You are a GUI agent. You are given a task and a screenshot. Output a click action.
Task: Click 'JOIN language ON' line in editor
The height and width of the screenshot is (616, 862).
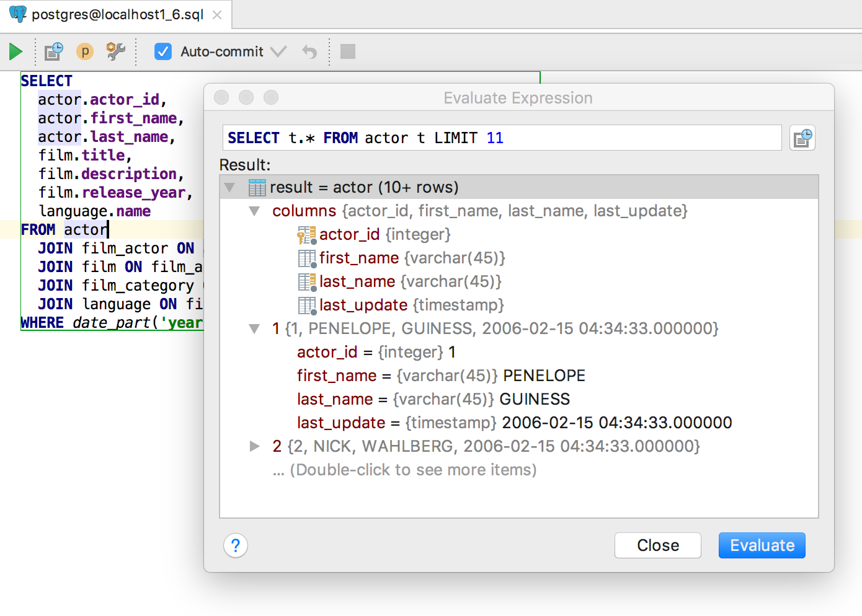pyautogui.click(x=120, y=304)
